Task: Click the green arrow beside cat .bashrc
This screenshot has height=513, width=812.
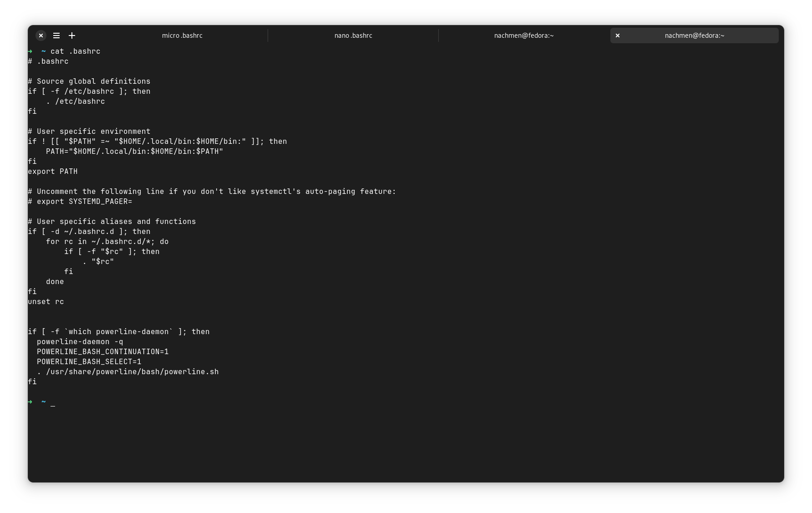Action: pos(30,51)
